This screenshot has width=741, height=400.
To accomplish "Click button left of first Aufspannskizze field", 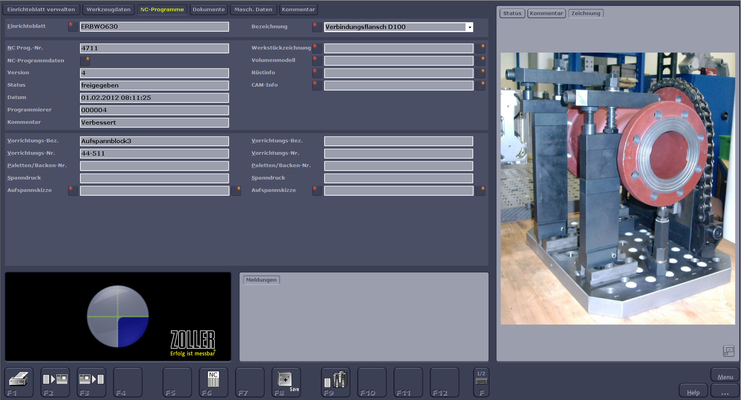I will point(72,191).
